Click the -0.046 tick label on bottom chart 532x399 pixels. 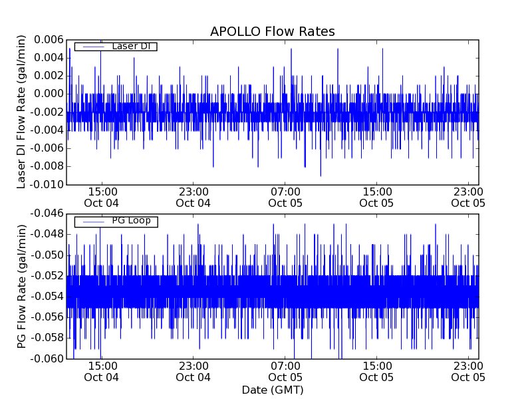tap(47, 213)
